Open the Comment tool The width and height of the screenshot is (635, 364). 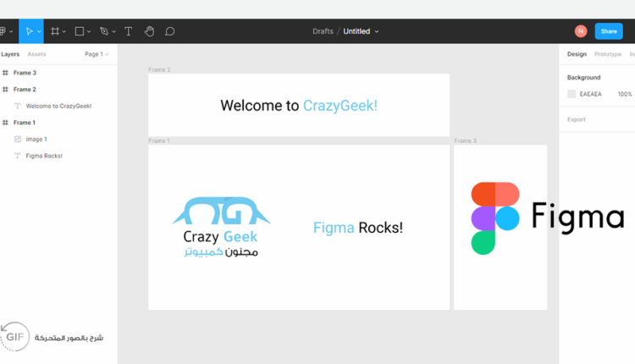coord(169,31)
